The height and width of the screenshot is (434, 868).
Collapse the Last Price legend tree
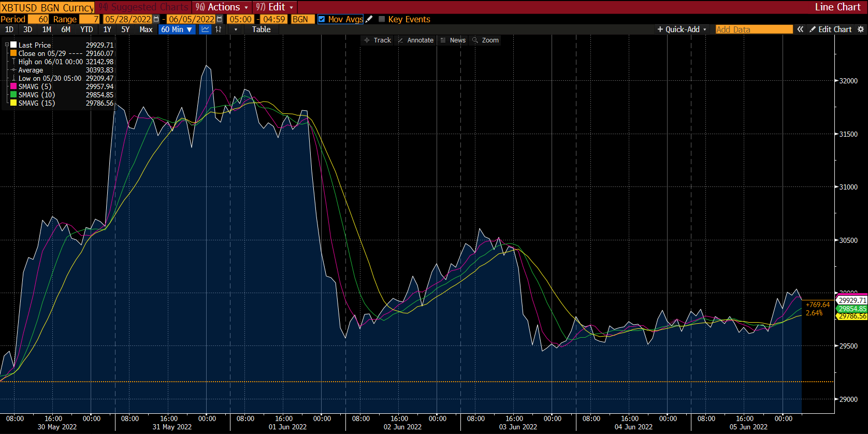pos(7,45)
